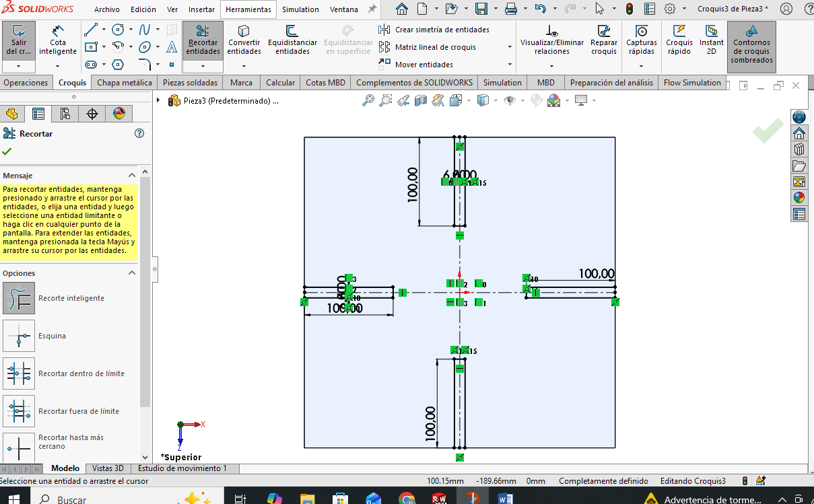The width and height of the screenshot is (814, 504).
Task: Expand Matriz lineal de croquis dropdown
Action: [x=510, y=47]
